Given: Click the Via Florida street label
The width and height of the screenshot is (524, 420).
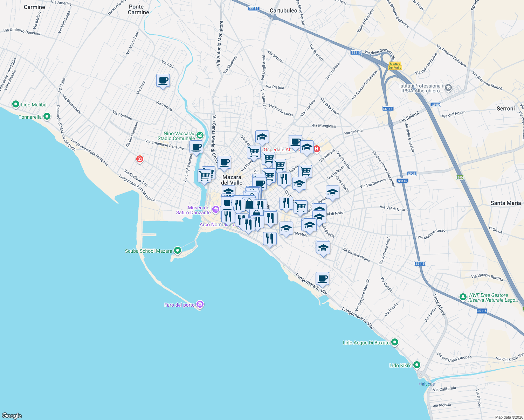Looking at the screenshot, I should click(442, 405).
